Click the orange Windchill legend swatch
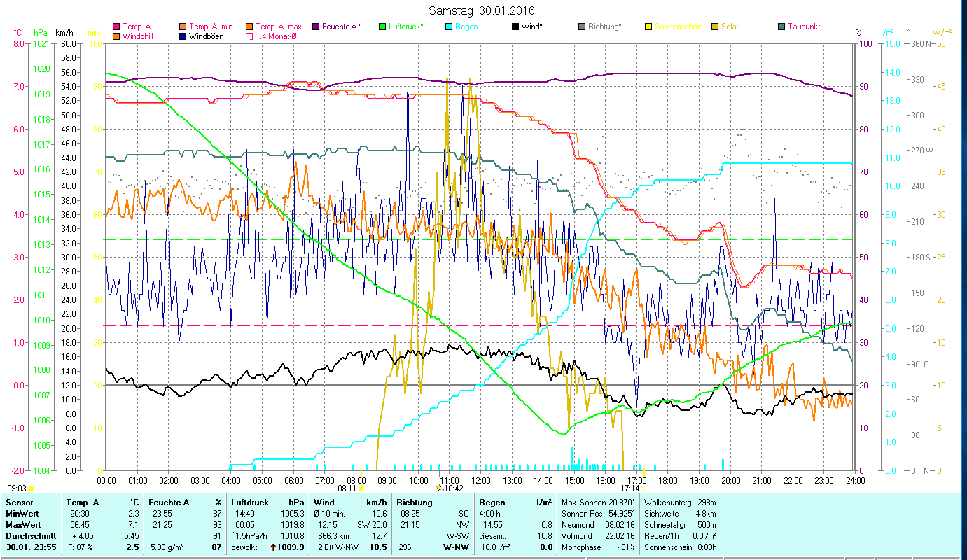This screenshot has height=560, width=967. tap(117, 36)
